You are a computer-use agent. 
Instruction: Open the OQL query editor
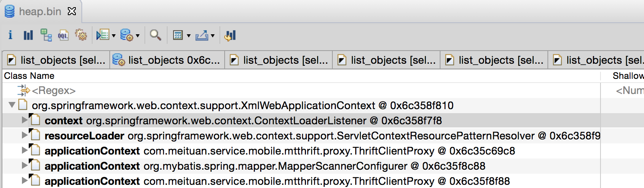coord(63,35)
